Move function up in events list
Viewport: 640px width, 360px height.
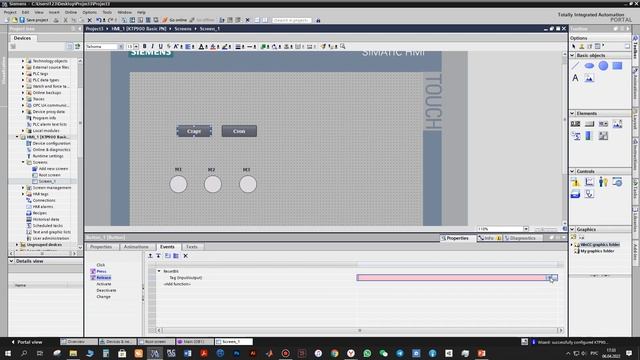pyautogui.click(x=150, y=256)
